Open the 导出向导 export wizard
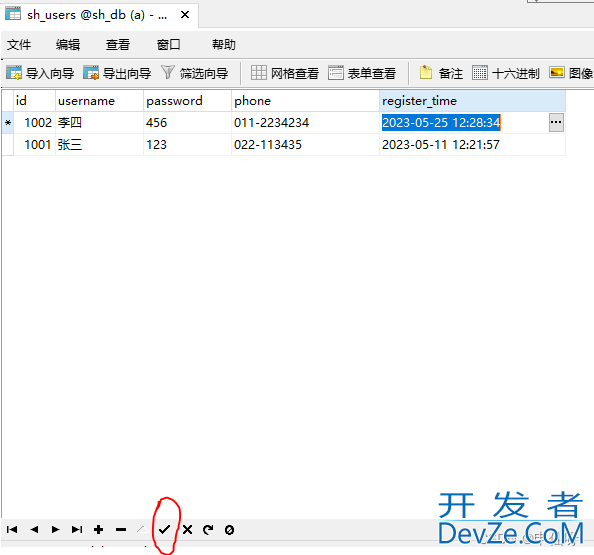The width and height of the screenshot is (594, 555). (117, 73)
